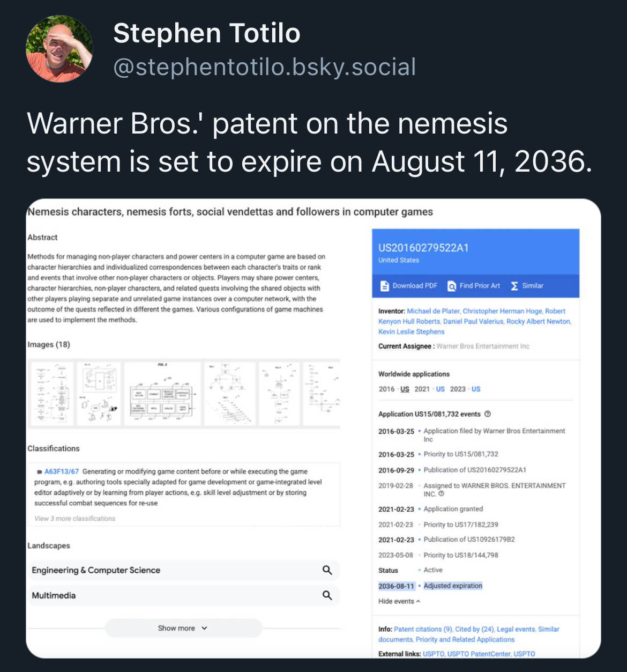
Task: Click the Similar sigma icon
Action: [514, 286]
